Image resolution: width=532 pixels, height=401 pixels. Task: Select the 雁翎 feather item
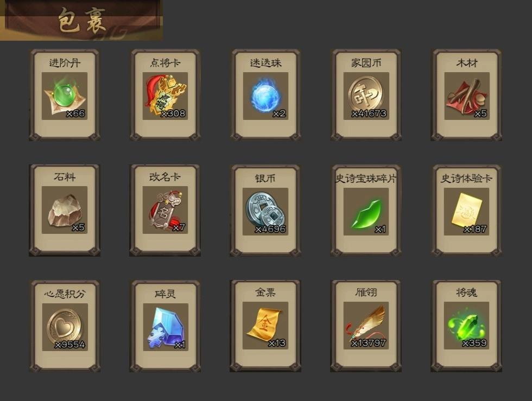tap(366, 326)
